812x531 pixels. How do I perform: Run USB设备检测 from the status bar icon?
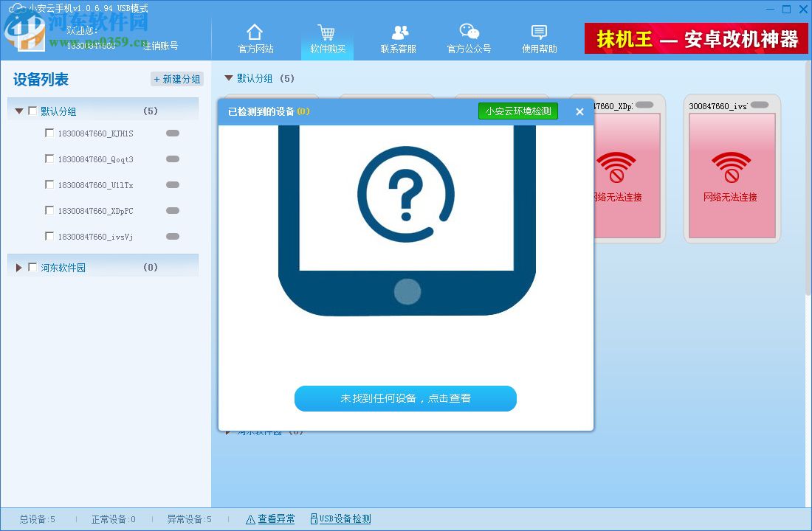pyautogui.click(x=314, y=519)
